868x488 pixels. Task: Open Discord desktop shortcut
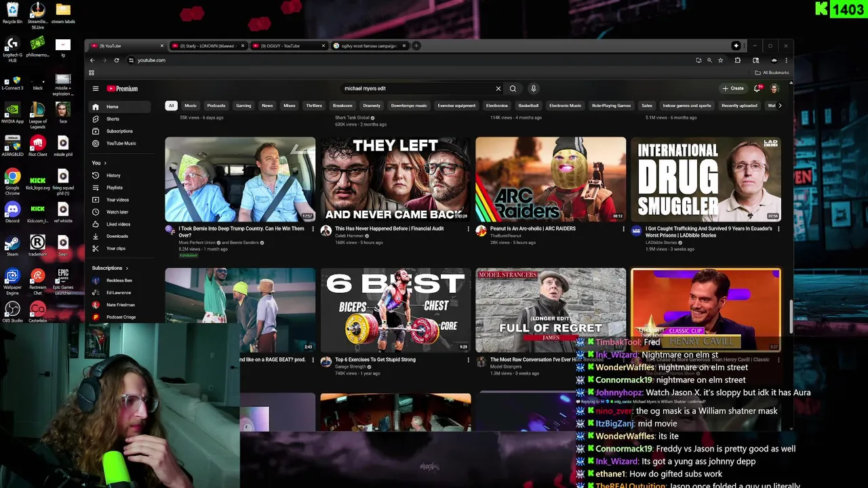click(x=12, y=212)
